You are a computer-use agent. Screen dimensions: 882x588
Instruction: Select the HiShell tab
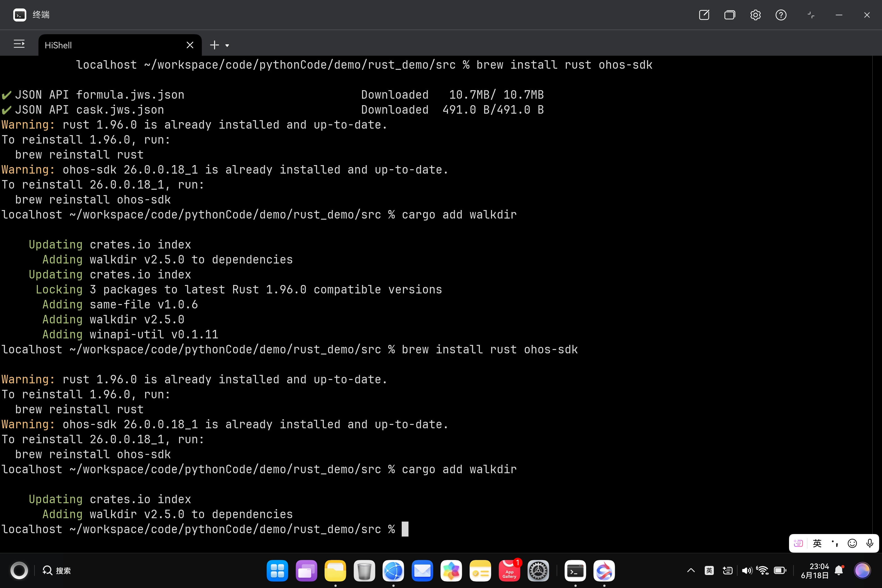click(x=120, y=45)
